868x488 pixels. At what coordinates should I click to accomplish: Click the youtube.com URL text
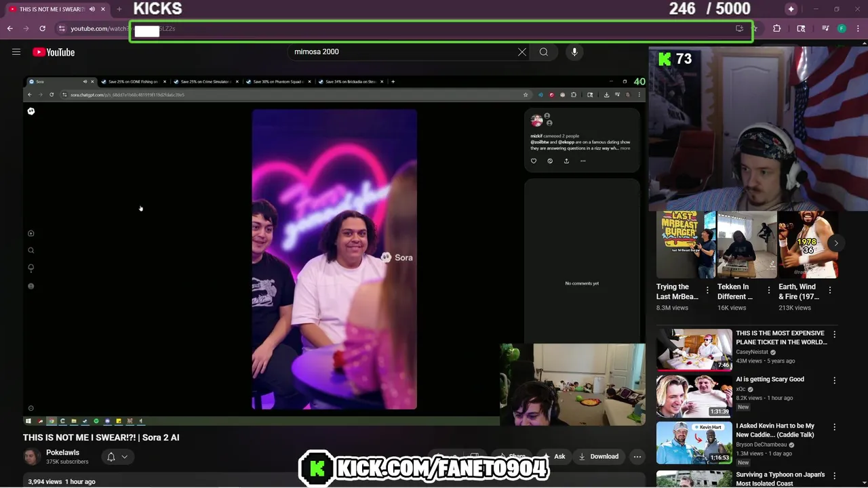[99, 28]
